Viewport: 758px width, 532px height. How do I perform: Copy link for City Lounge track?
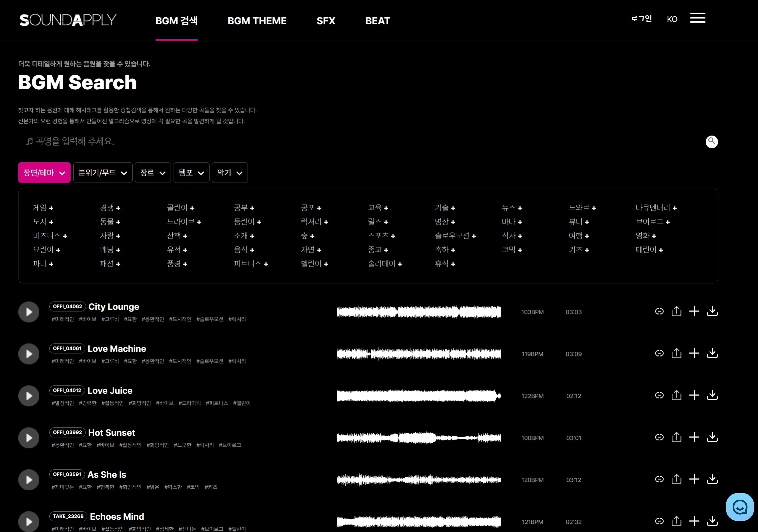click(x=659, y=311)
